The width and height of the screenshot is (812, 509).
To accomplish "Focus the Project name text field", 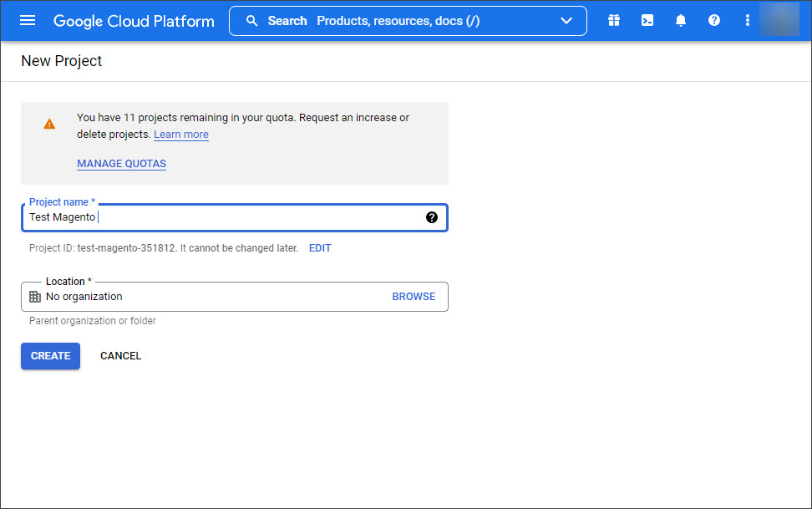I will point(235,217).
